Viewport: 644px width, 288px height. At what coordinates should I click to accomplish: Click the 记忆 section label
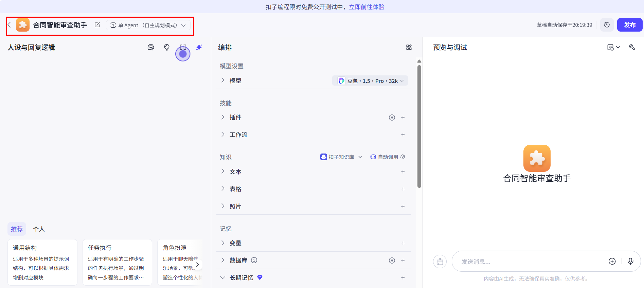click(226, 229)
